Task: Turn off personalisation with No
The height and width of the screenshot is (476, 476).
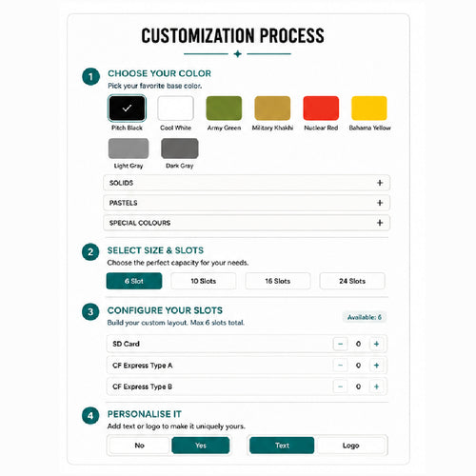Action: tap(139, 446)
